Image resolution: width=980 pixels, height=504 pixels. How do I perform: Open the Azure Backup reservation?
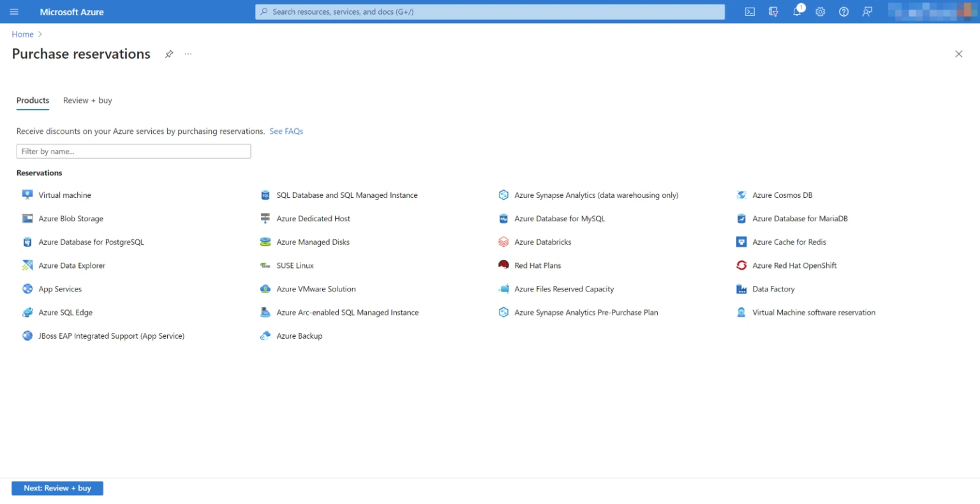pos(265,336)
